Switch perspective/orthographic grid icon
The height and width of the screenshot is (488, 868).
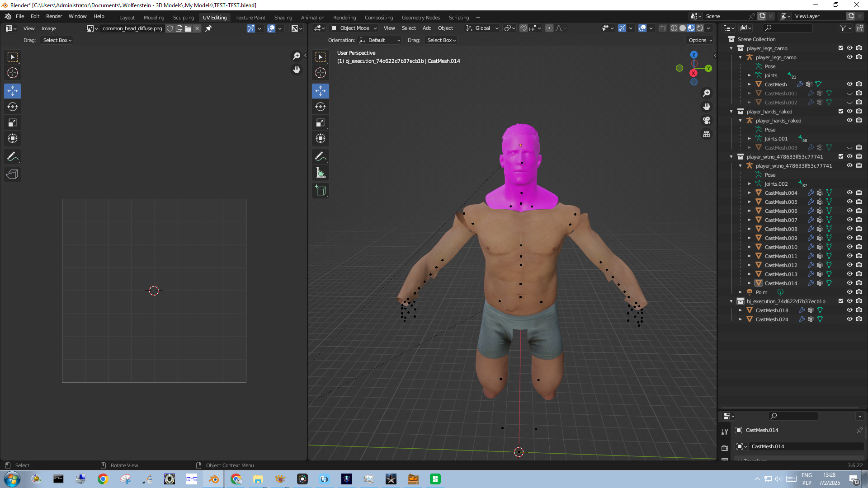click(x=707, y=134)
